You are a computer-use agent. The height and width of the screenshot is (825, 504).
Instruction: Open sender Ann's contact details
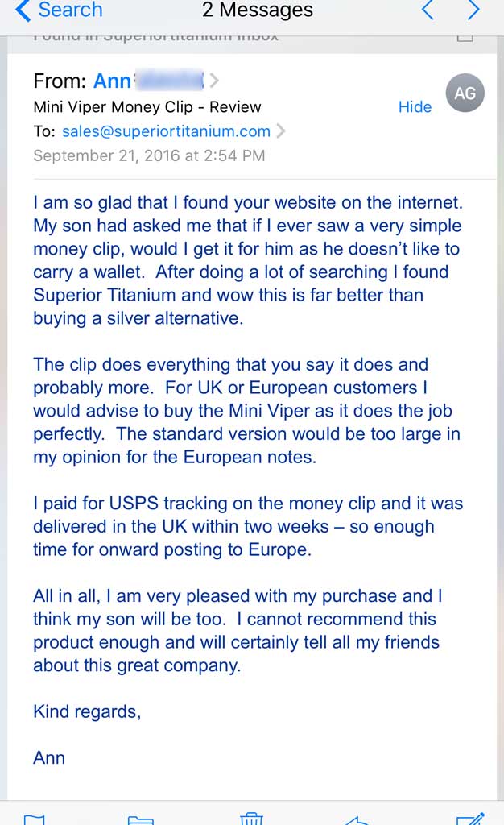[x=148, y=81]
